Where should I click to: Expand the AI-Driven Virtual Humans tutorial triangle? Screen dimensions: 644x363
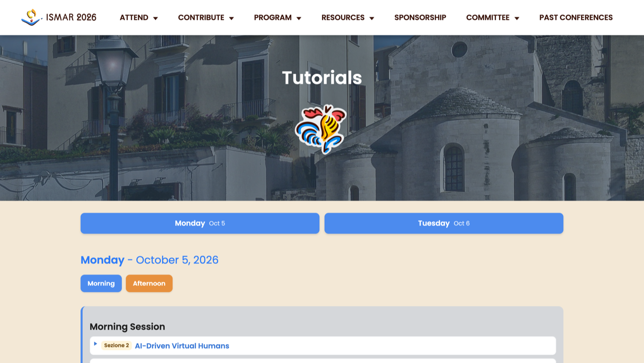(x=96, y=344)
